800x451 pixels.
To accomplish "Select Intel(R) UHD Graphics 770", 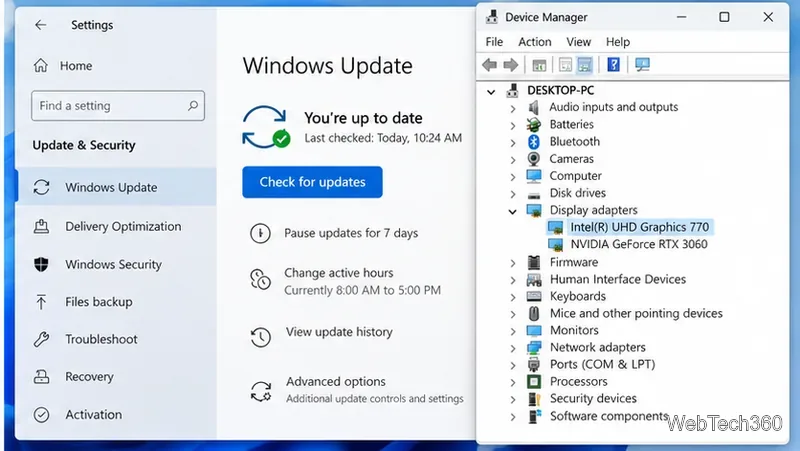I will [x=640, y=227].
